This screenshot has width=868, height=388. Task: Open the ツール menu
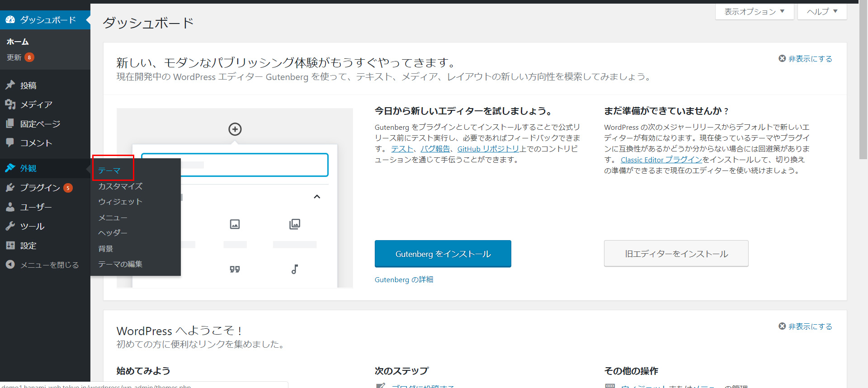pyautogui.click(x=32, y=227)
